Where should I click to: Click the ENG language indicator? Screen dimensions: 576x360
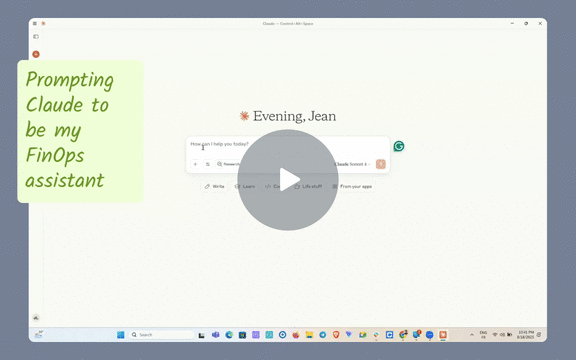[x=483, y=335]
